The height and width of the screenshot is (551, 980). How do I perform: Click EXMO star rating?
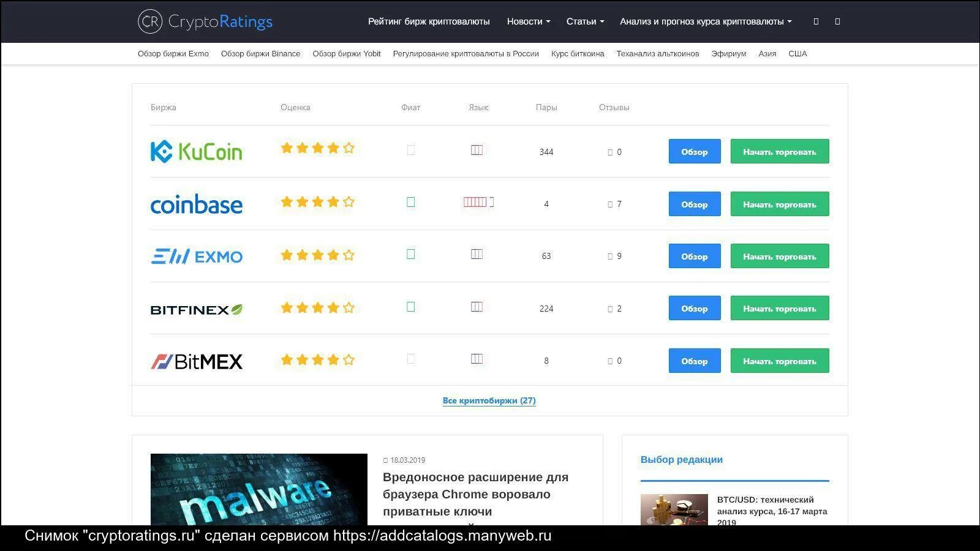(x=317, y=255)
